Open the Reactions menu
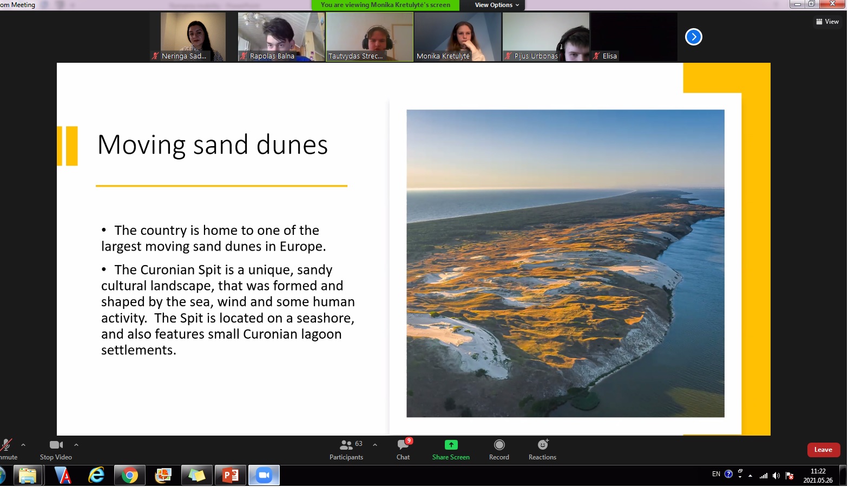 coord(542,449)
